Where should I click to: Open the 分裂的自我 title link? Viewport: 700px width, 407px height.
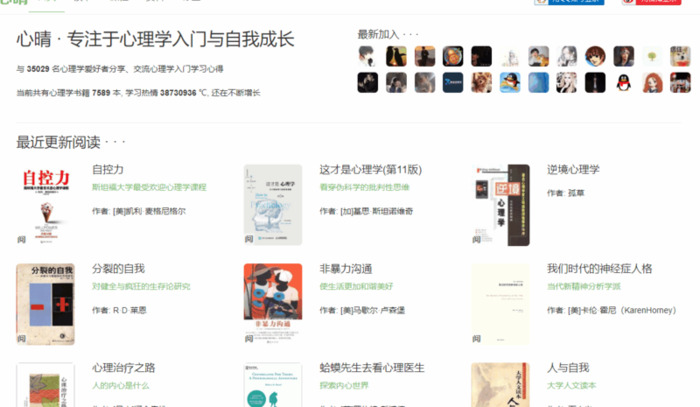(118, 269)
